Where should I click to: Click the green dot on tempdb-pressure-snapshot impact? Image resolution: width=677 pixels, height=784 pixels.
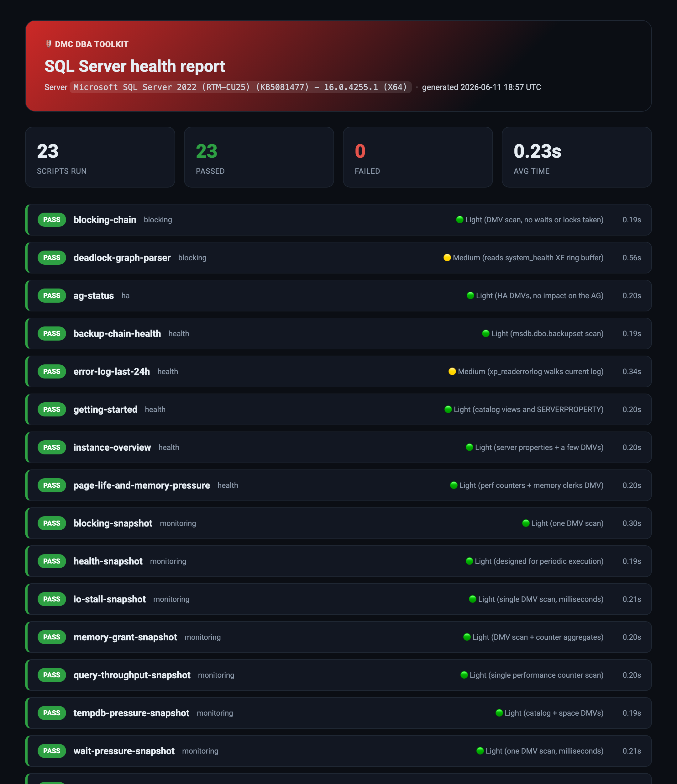click(499, 712)
